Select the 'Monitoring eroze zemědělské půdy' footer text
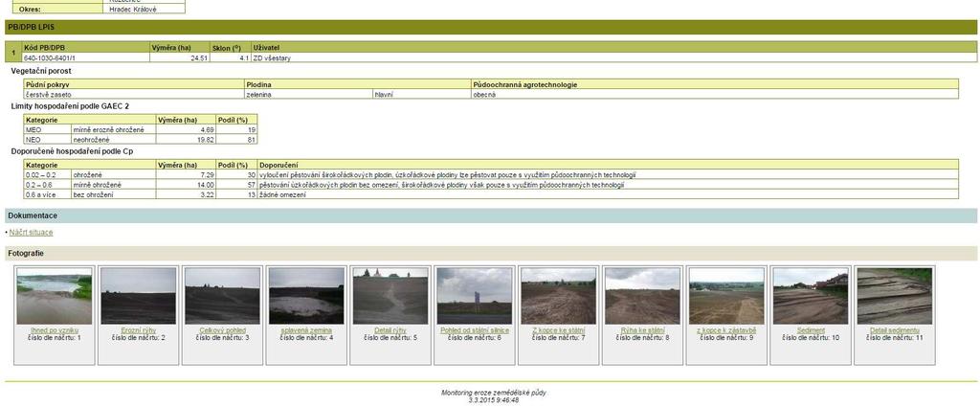The image size is (980, 408). coord(494,393)
